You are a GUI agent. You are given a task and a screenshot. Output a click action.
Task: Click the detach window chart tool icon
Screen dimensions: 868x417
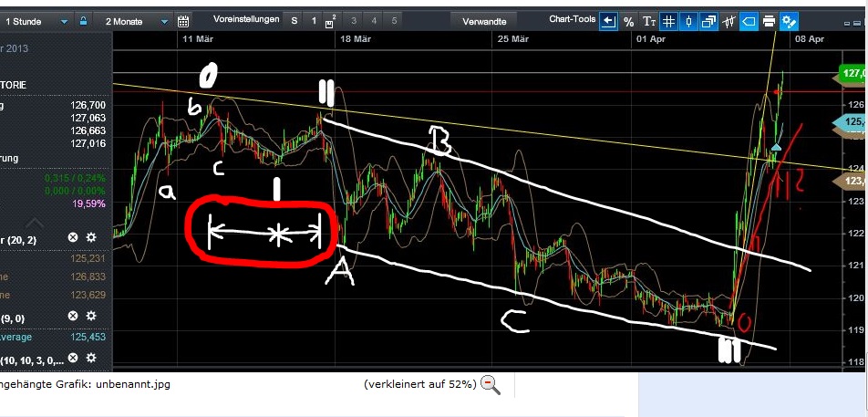click(708, 22)
